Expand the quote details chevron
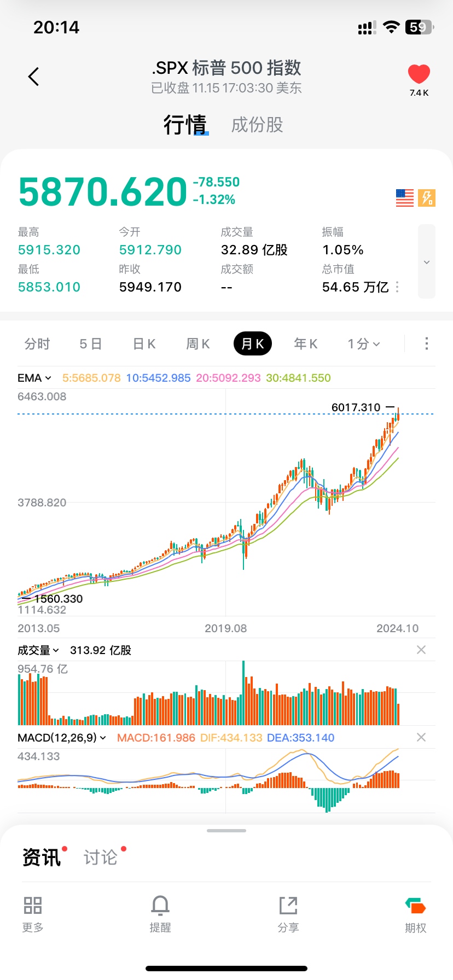The image size is (453, 980). 427,262
